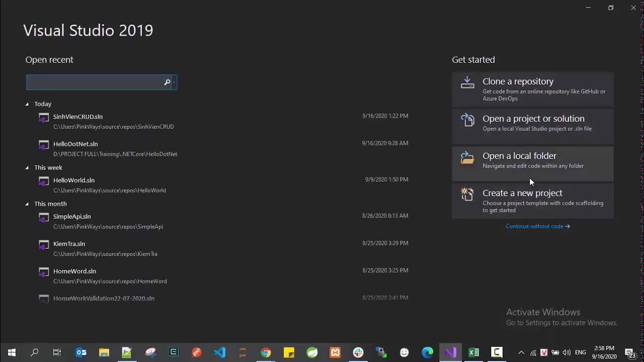Click the ENG language indicator
The width and height of the screenshot is (644, 362).
pyautogui.click(x=580, y=352)
